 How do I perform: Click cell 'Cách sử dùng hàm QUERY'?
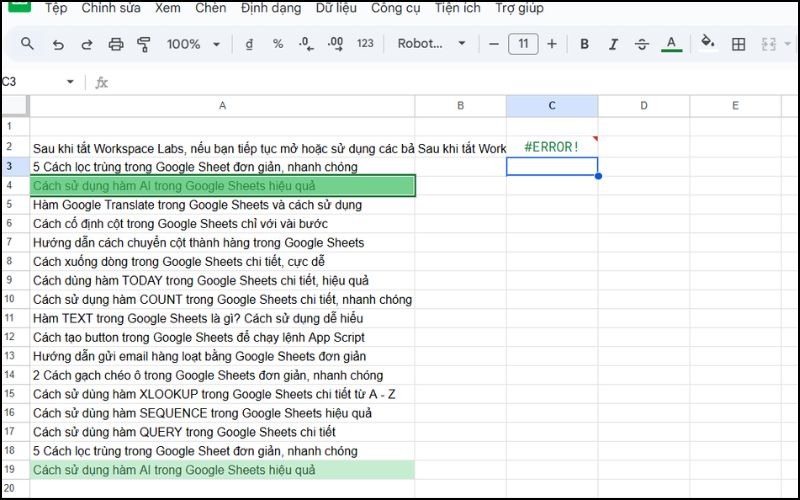[222, 432]
